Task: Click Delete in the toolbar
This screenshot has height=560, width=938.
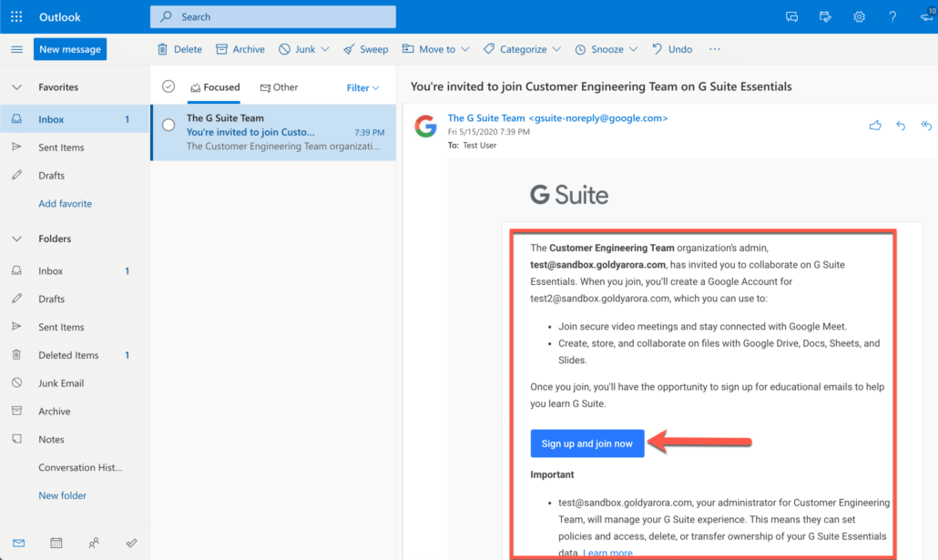Action: (179, 49)
